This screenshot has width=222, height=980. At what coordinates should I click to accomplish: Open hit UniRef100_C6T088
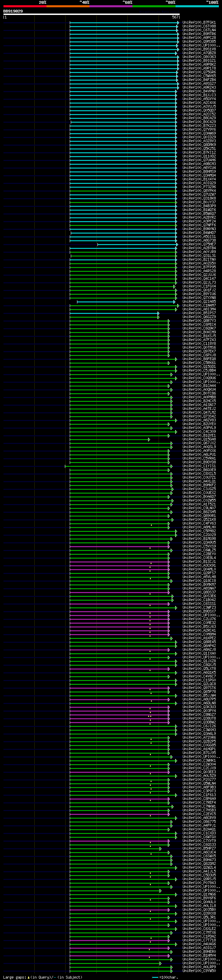click(x=199, y=26)
